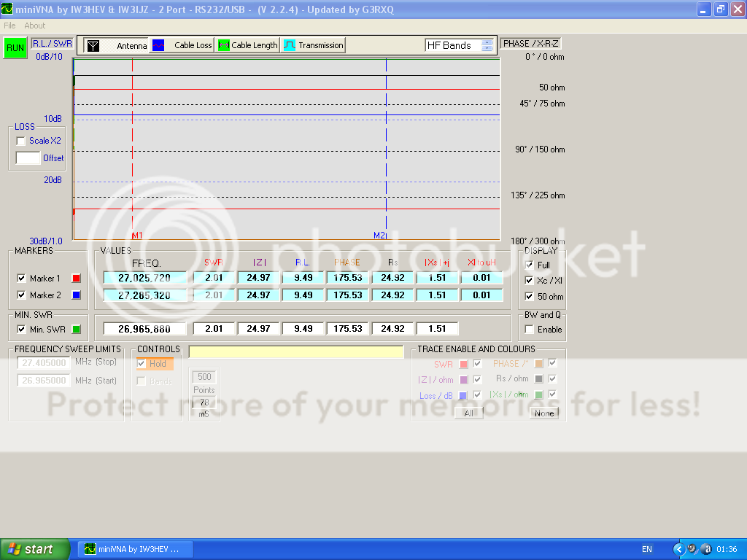Enable the BW and Q checkbox
The height and width of the screenshot is (560, 747).
tap(530, 330)
